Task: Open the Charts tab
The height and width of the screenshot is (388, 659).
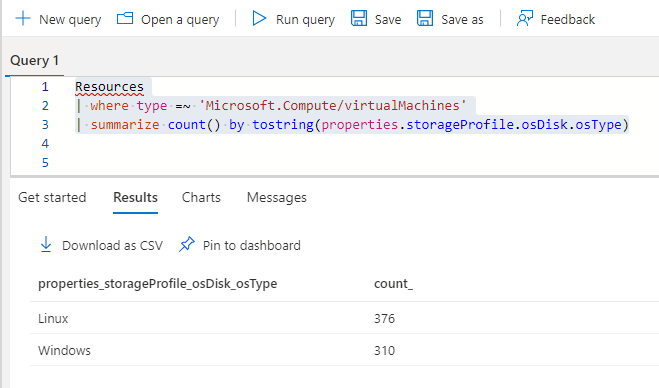Action: pyautogui.click(x=201, y=198)
